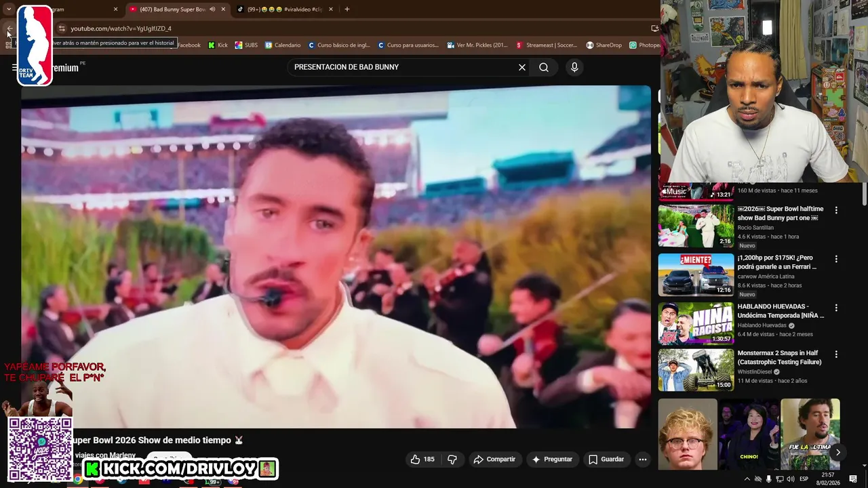Open the 2026 Super Bowl halftime show Bad Bunny title
The width and height of the screenshot is (868, 488).
coord(781,213)
